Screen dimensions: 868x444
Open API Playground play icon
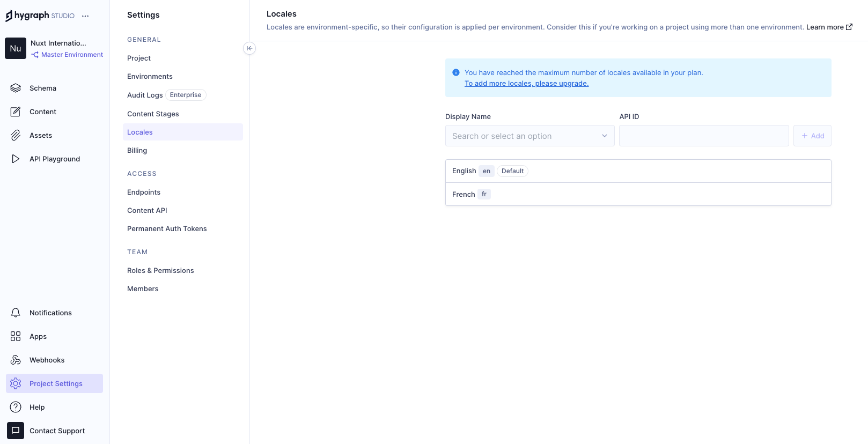16,159
